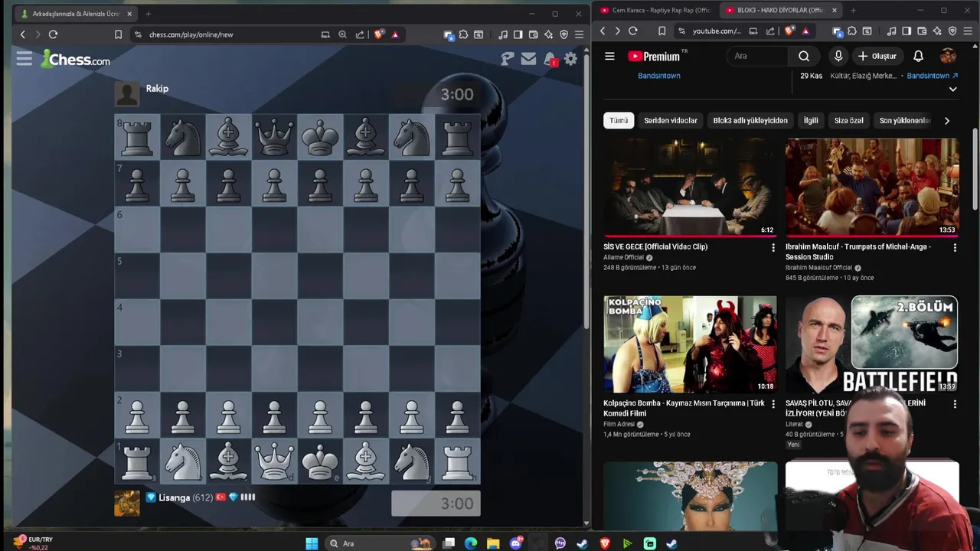Click YouTube Premium logo

[655, 56]
